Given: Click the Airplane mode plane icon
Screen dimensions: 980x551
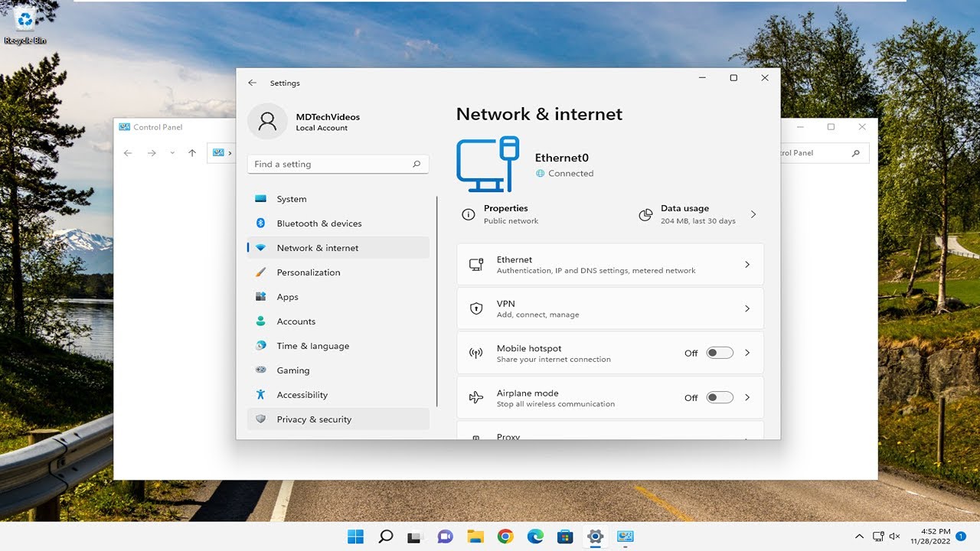Looking at the screenshot, I should (x=476, y=398).
